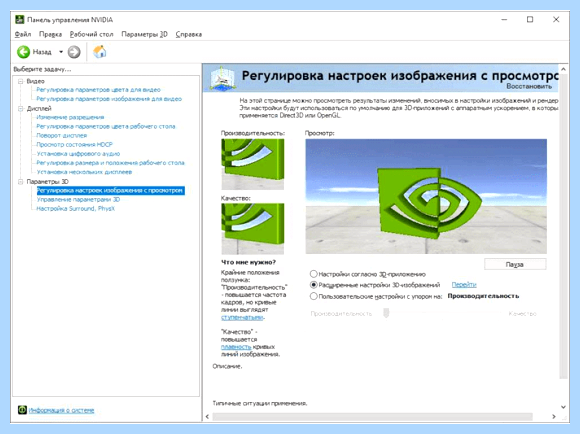Click the grey Forward arrow icon

point(74,52)
